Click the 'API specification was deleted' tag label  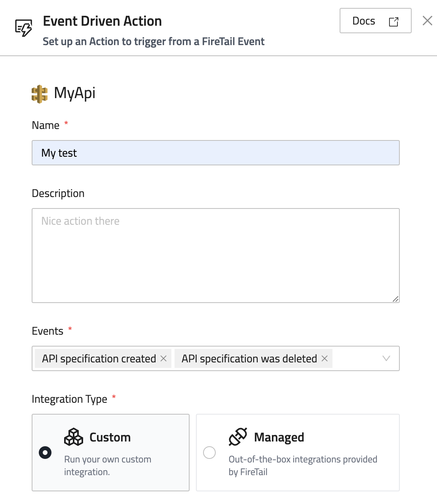[x=249, y=358]
